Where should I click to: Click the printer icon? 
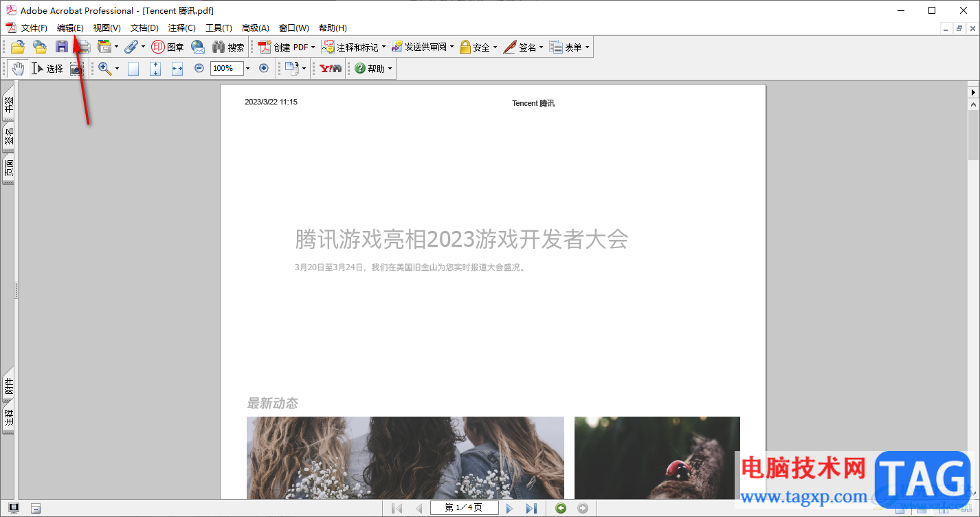(x=83, y=47)
